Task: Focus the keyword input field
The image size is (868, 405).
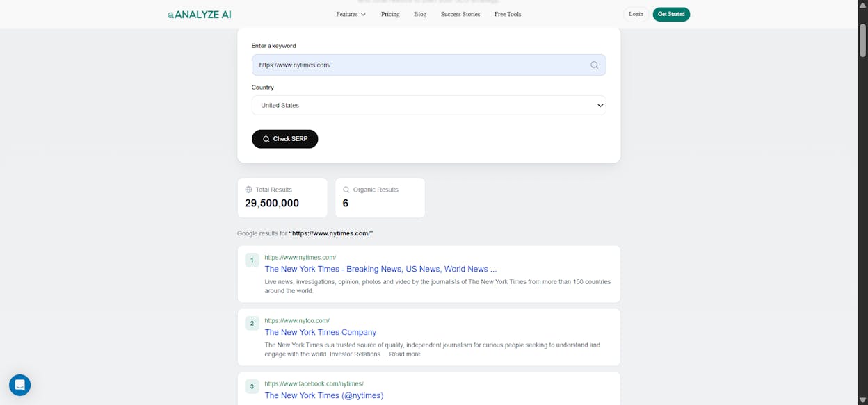Action: pos(428,65)
